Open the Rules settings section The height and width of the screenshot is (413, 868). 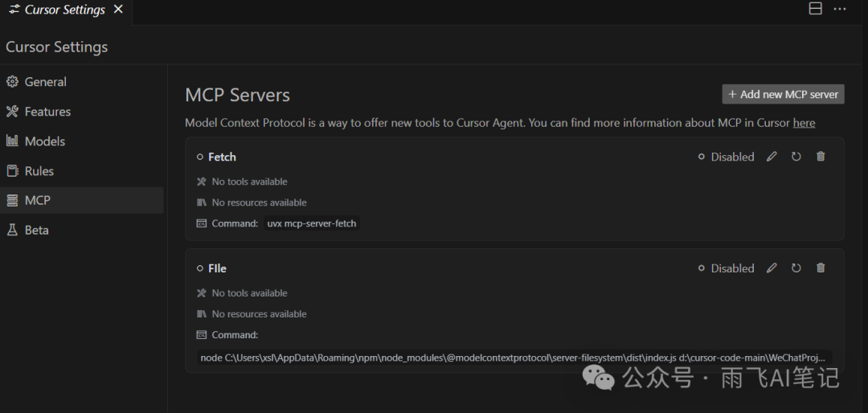pyautogui.click(x=82, y=171)
